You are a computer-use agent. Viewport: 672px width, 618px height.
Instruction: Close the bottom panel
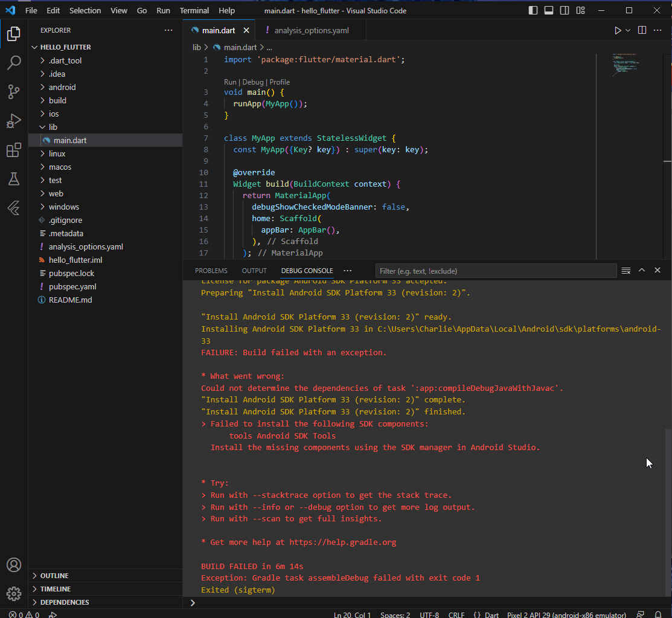tap(658, 270)
